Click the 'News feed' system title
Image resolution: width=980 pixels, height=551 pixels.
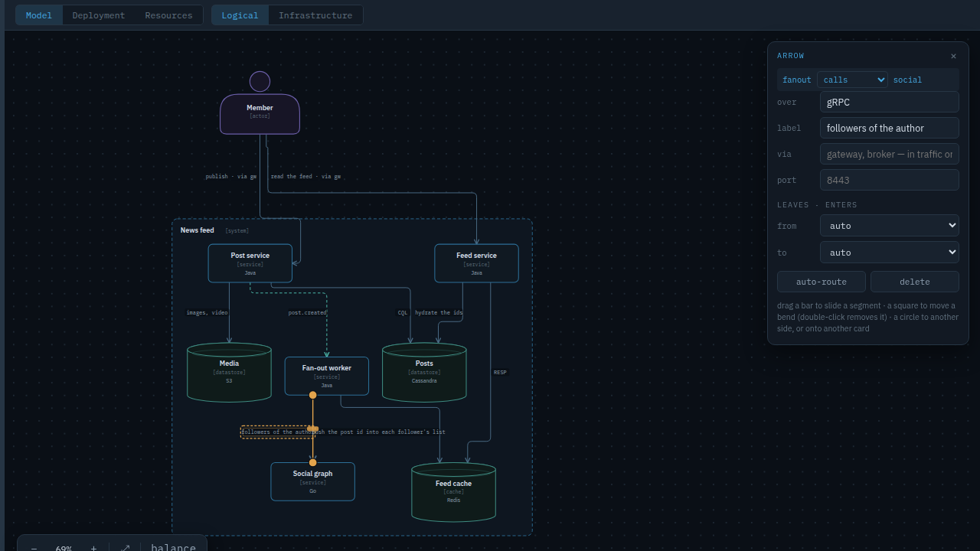coord(198,230)
